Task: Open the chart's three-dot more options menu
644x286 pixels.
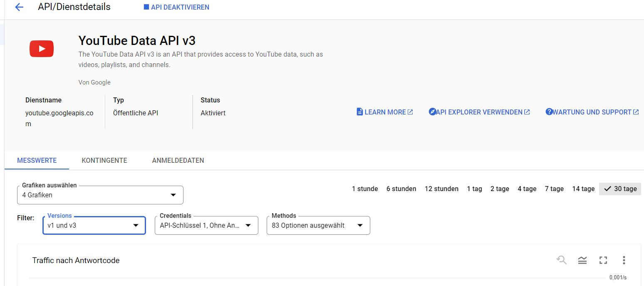Action: click(624, 260)
